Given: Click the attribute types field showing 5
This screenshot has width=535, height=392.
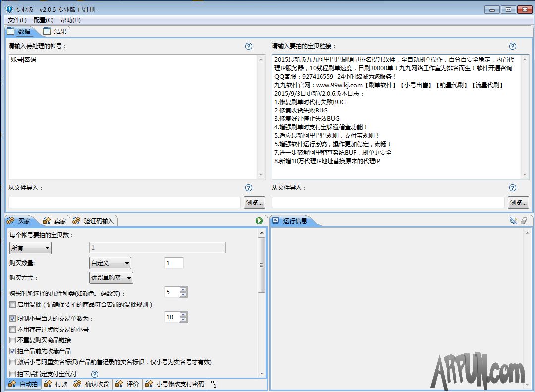Looking at the screenshot, I should [x=172, y=292].
